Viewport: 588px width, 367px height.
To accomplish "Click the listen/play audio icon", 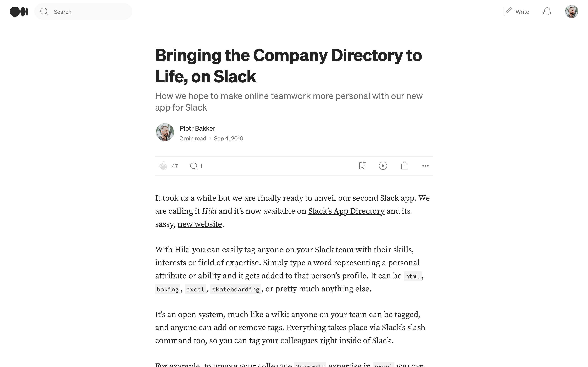I will 383,165.
